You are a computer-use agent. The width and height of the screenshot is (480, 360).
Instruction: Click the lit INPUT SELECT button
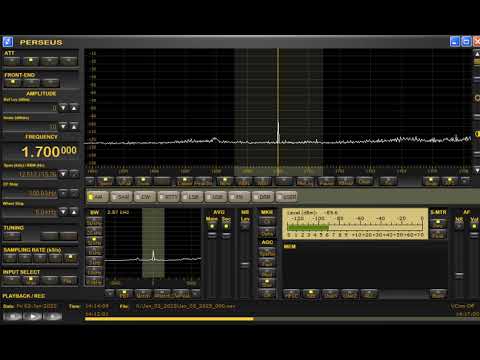[x=31, y=280]
